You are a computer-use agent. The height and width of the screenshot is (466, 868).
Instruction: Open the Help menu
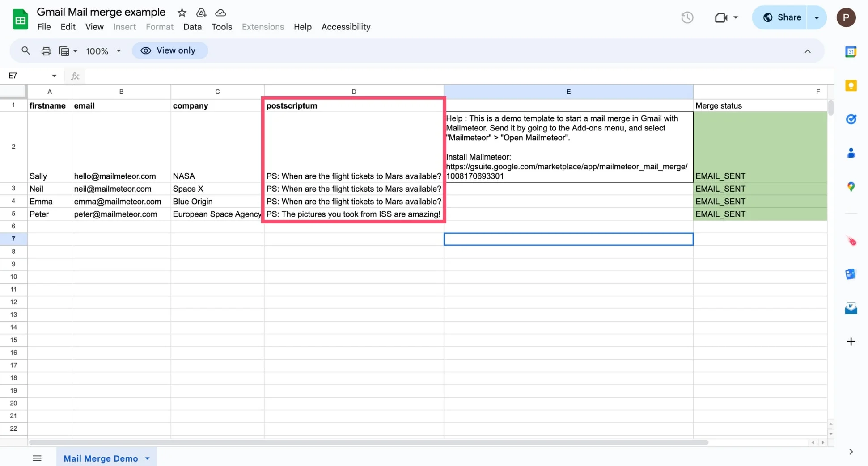pos(302,27)
